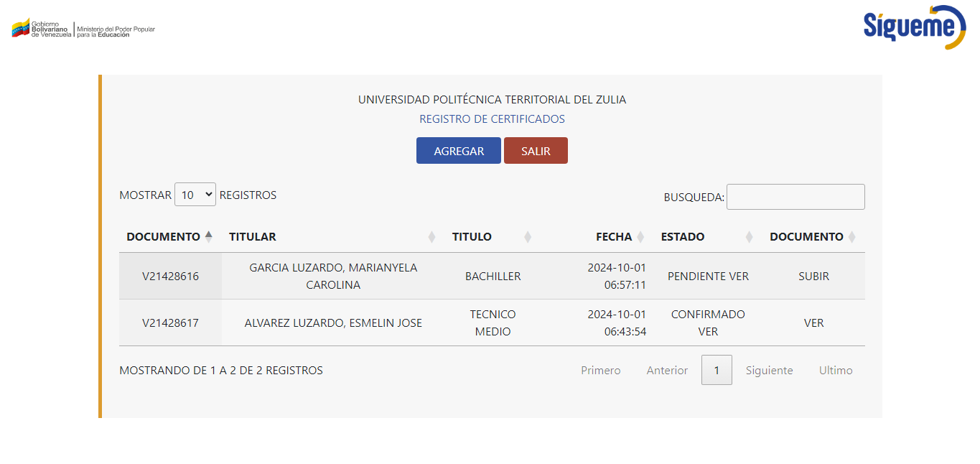Click Siguiente to go forward

coord(769,369)
